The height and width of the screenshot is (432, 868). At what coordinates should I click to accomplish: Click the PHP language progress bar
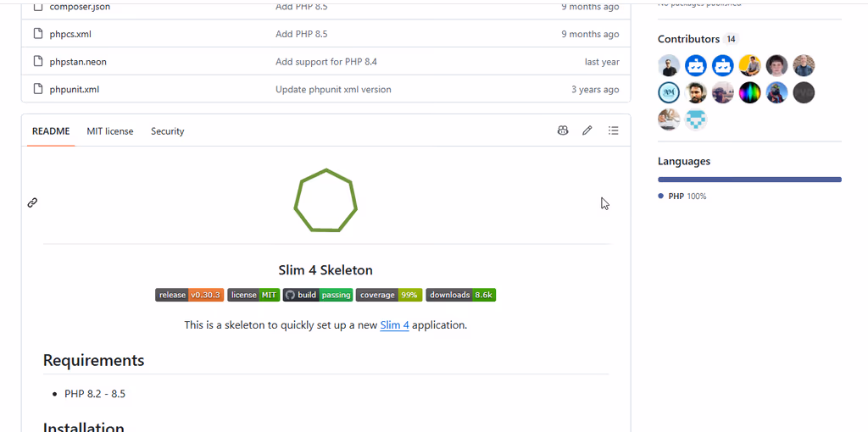tap(749, 180)
